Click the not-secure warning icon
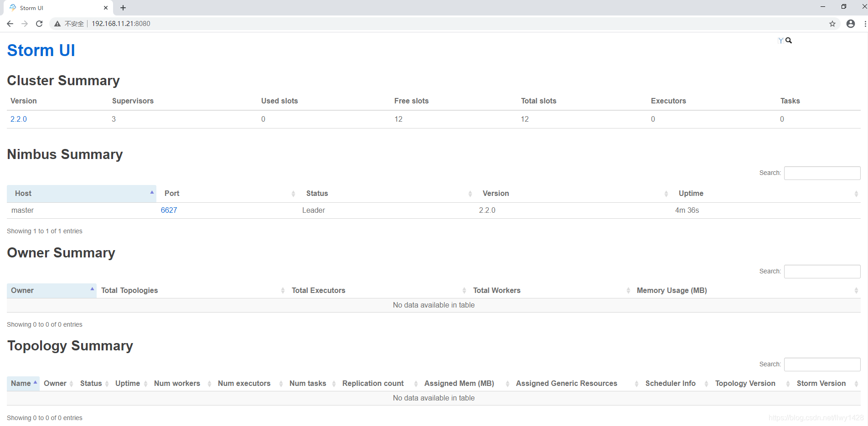The image size is (868, 426). pyautogui.click(x=57, y=24)
